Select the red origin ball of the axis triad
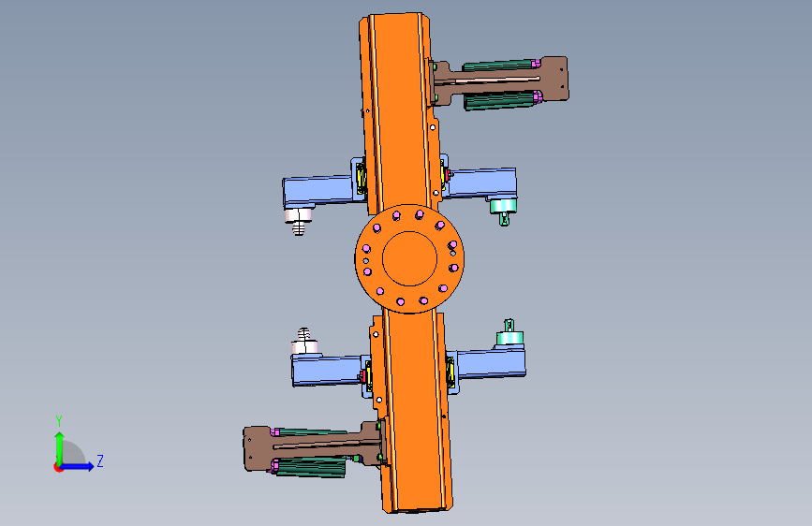812x526 pixels. click(x=58, y=467)
